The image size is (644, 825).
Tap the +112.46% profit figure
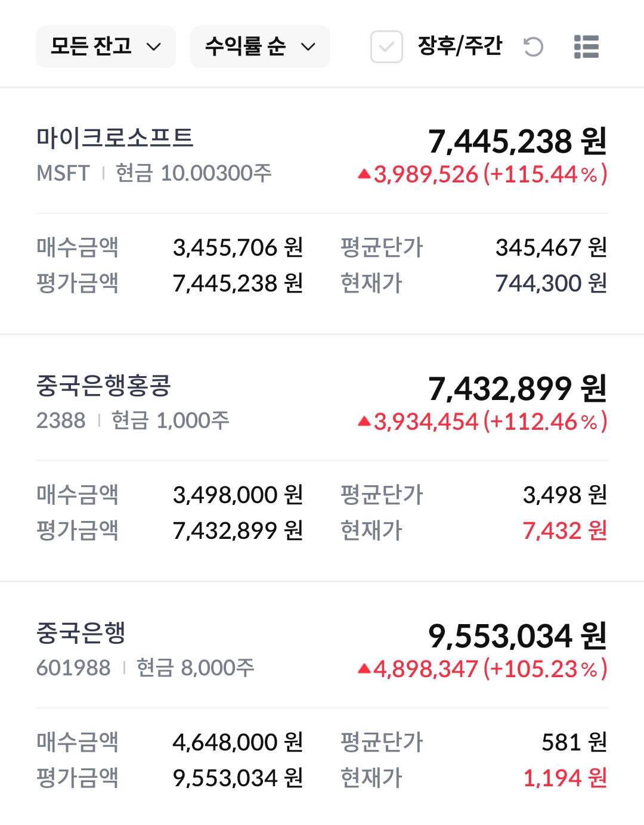545,422
